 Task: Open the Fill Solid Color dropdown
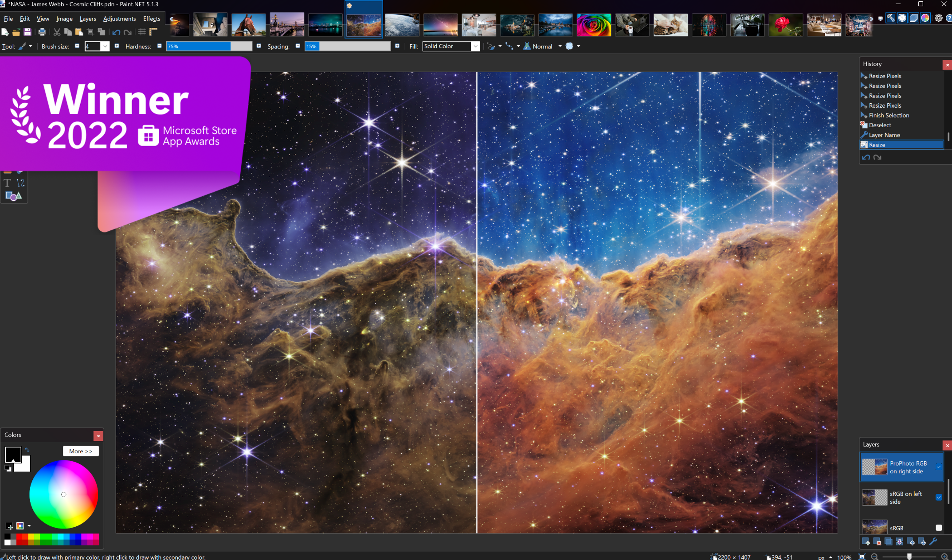tap(475, 47)
